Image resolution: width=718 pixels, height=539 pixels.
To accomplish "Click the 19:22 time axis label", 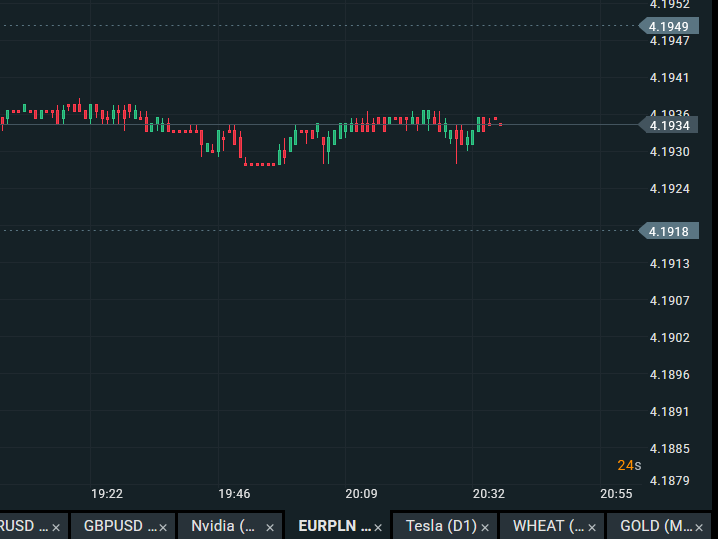I will click(107, 494).
